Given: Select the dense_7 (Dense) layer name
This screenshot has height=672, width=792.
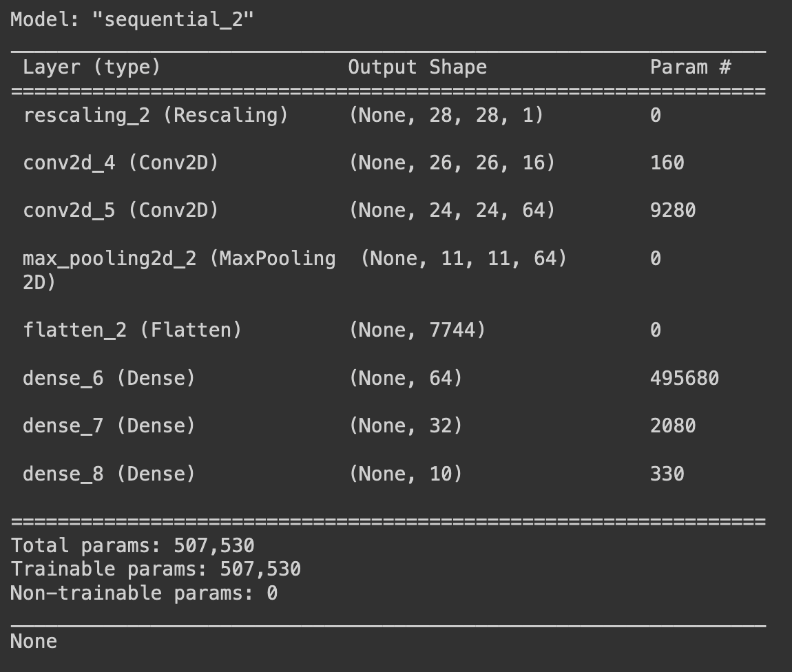Looking at the screenshot, I should pos(109,426).
